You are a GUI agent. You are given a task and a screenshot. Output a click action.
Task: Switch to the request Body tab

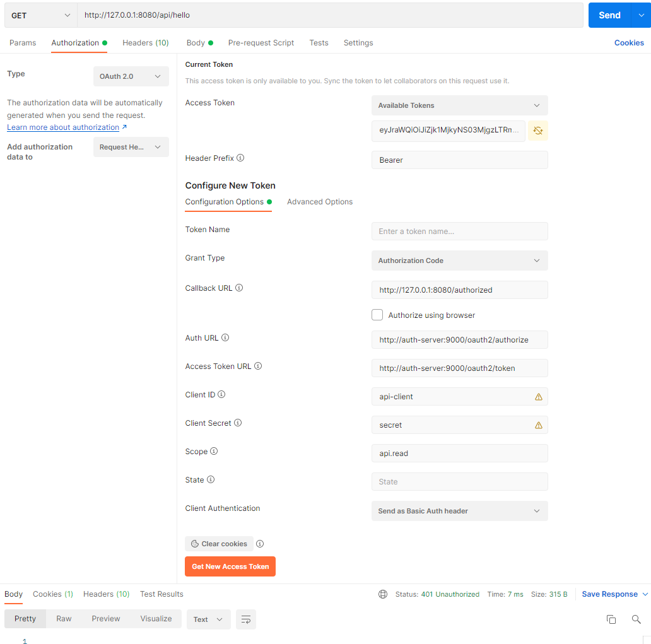(x=200, y=43)
